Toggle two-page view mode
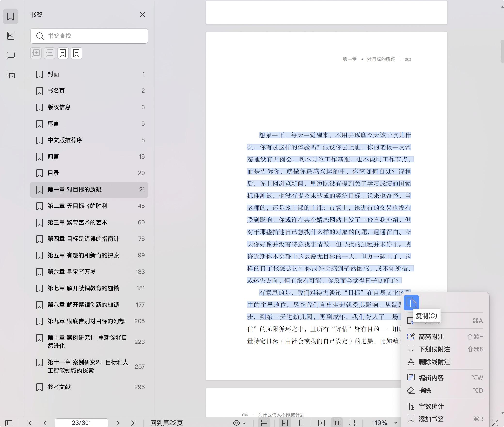Viewport: 504px width, 427px height. (300, 423)
